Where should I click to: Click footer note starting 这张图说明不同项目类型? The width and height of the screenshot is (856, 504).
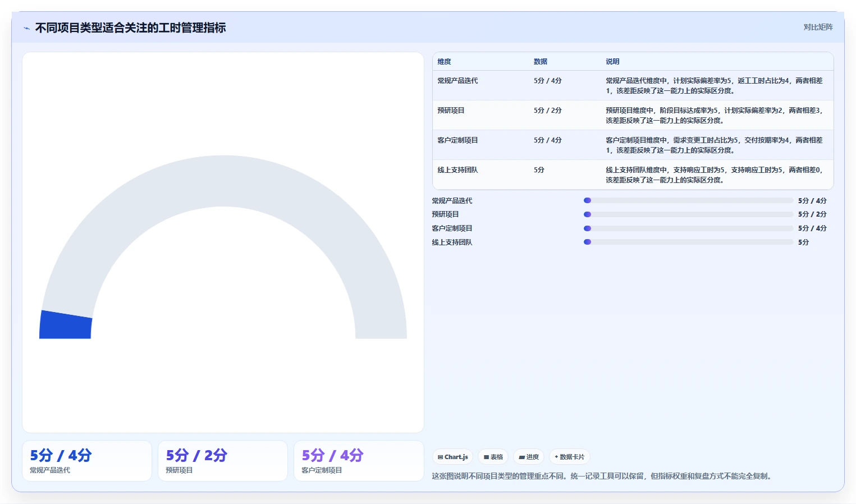603,476
